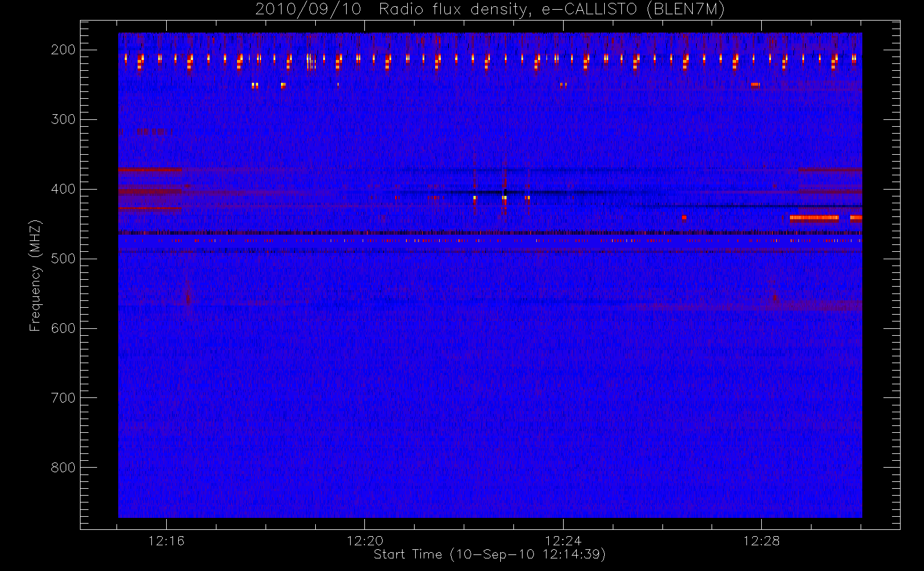Click the 12:28 time tick label
Image resolution: width=924 pixels, height=571 pixels.
[761, 541]
